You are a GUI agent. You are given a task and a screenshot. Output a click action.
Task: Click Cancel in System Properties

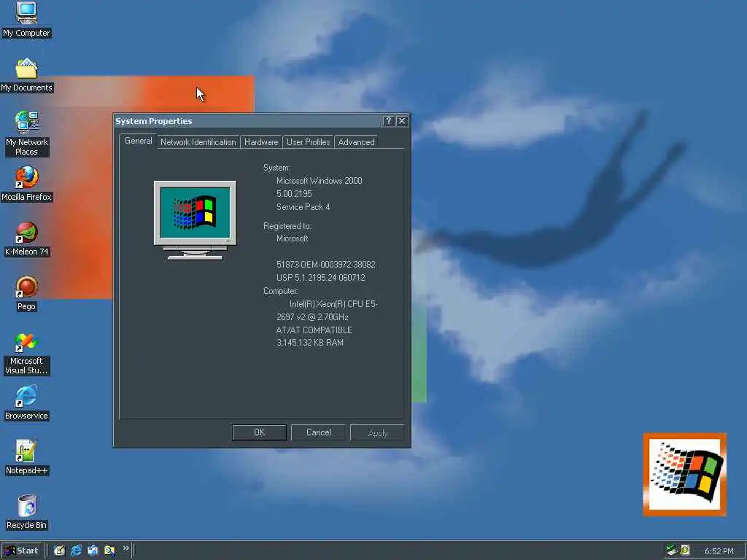click(318, 432)
